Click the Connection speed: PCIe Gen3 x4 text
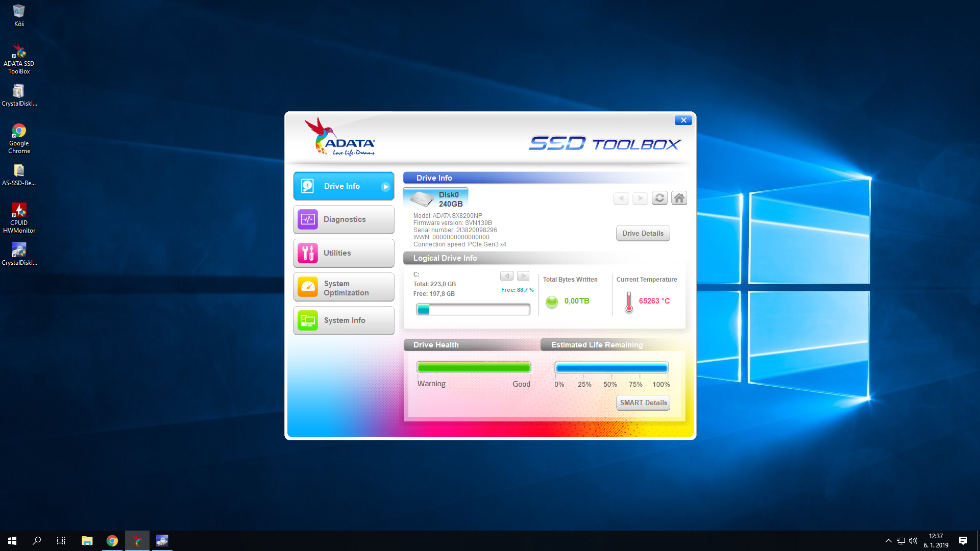 (460, 244)
